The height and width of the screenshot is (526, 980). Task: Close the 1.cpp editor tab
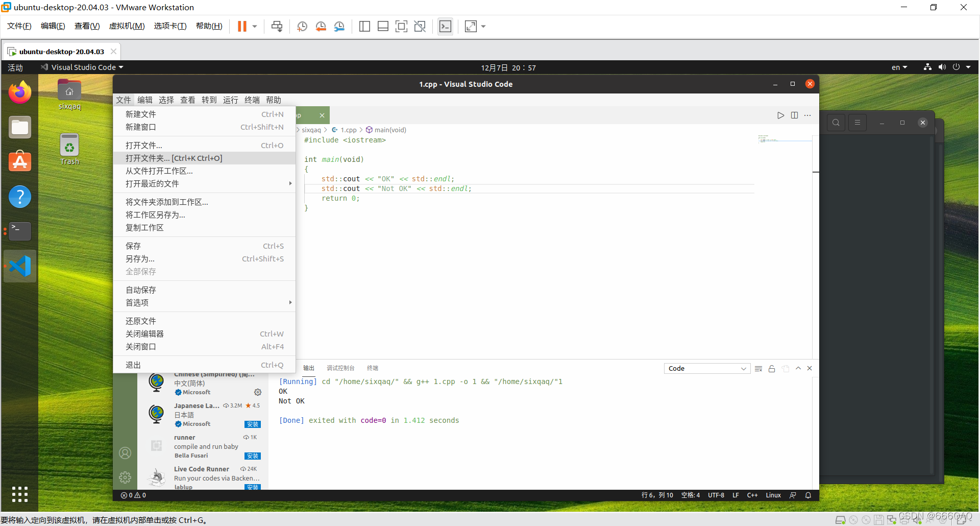pyautogui.click(x=322, y=115)
